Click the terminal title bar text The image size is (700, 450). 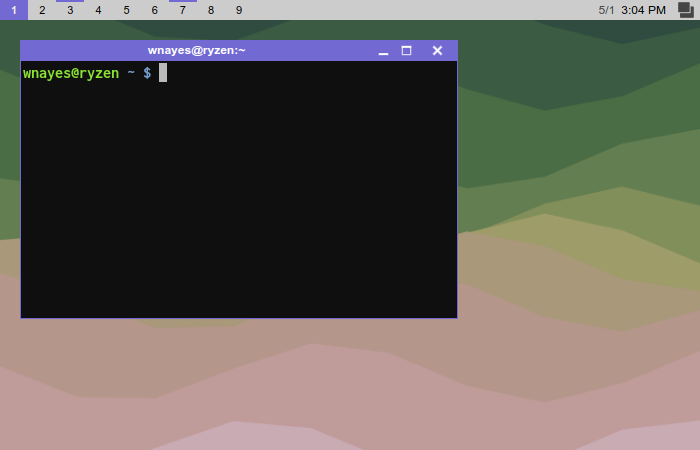pos(197,51)
